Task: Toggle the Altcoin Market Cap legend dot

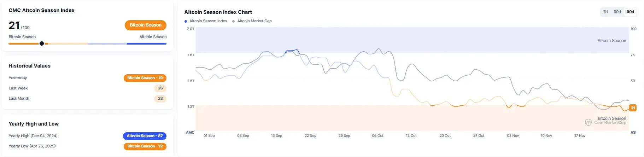Action: (234, 21)
